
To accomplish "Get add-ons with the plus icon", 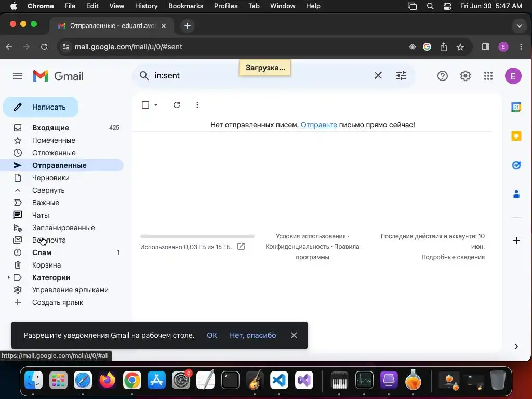I will pyautogui.click(x=516, y=241).
